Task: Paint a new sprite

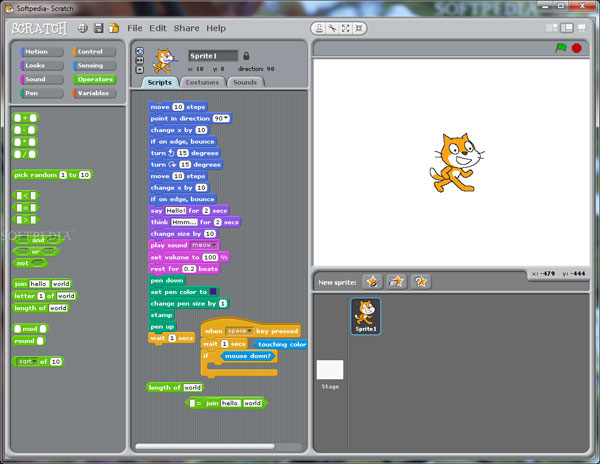Action: click(373, 282)
